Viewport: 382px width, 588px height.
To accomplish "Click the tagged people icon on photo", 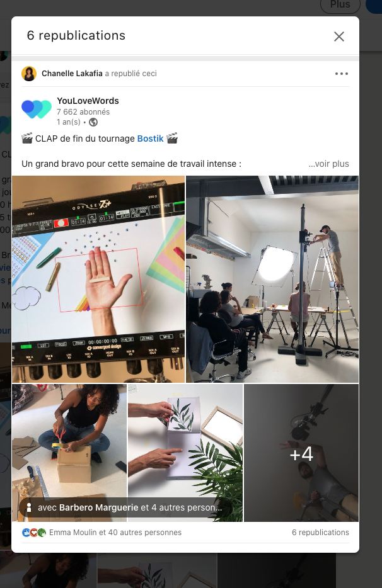I will click(x=29, y=507).
